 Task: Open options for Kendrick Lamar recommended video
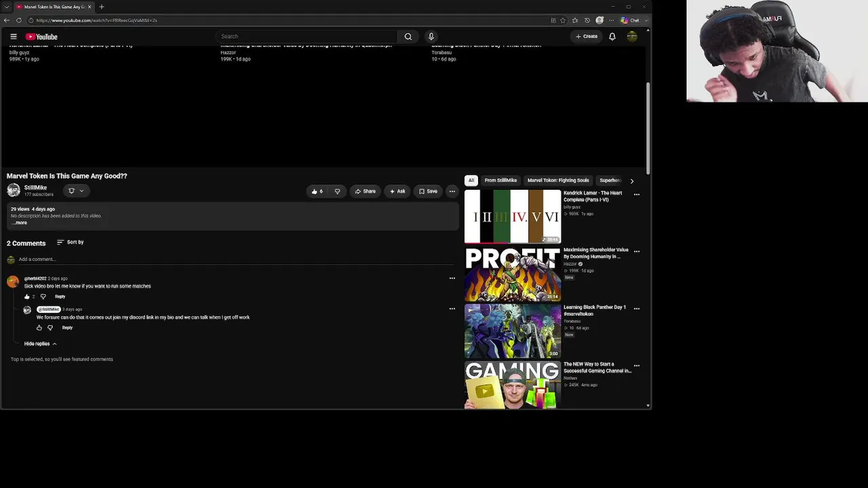pyautogui.click(x=636, y=195)
